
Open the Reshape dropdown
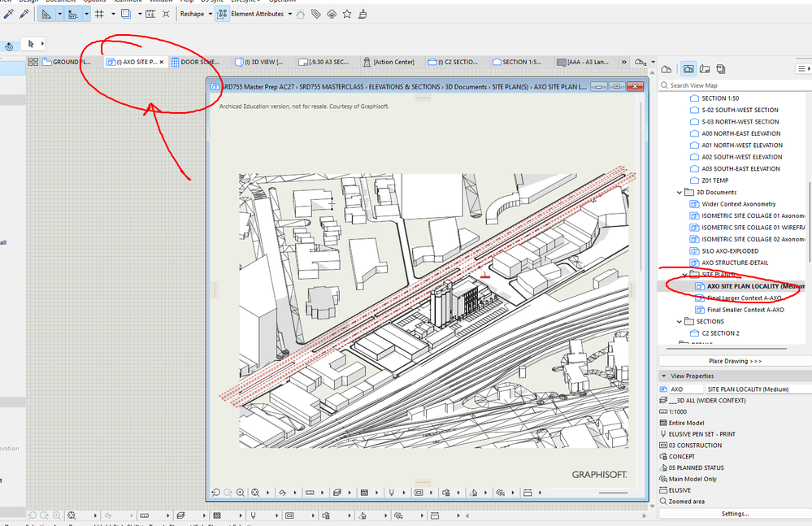[196, 14]
